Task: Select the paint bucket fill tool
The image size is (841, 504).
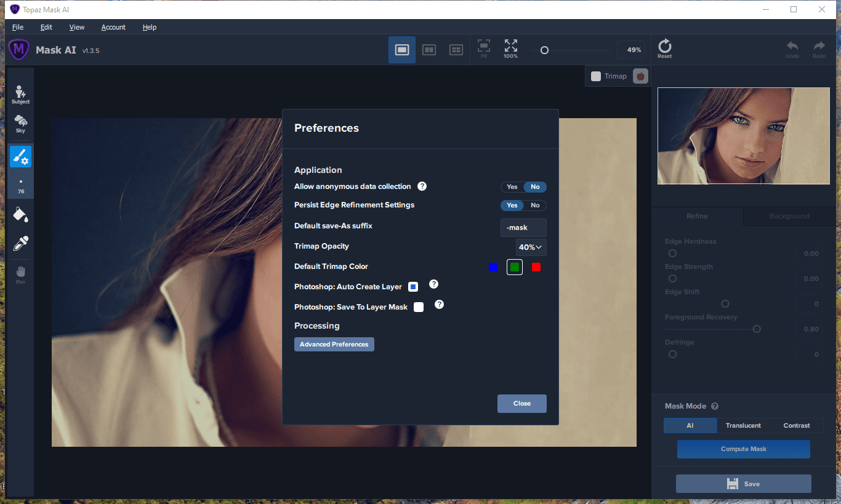Action: [20, 214]
